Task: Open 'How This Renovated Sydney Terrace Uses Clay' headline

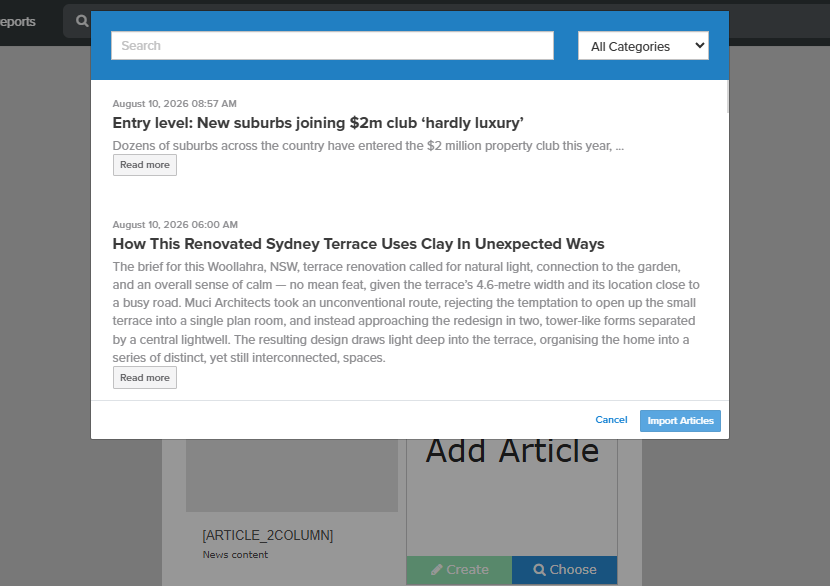Action: (358, 244)
